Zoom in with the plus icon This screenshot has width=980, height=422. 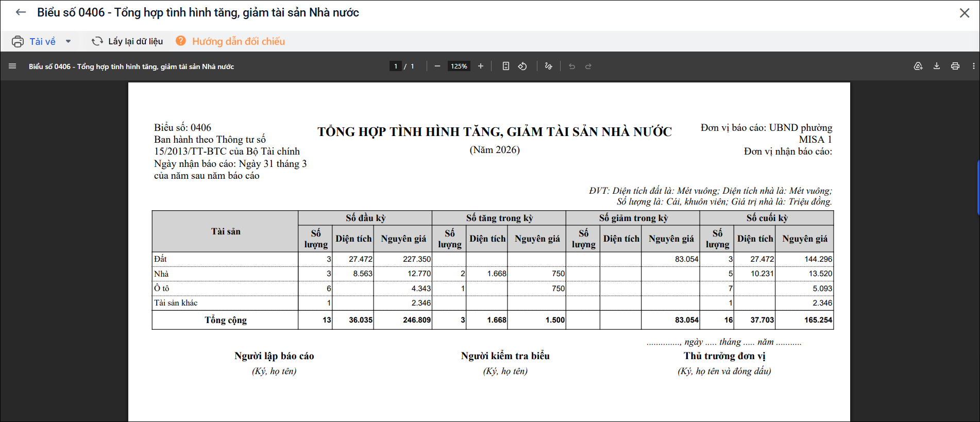point(481,66)
